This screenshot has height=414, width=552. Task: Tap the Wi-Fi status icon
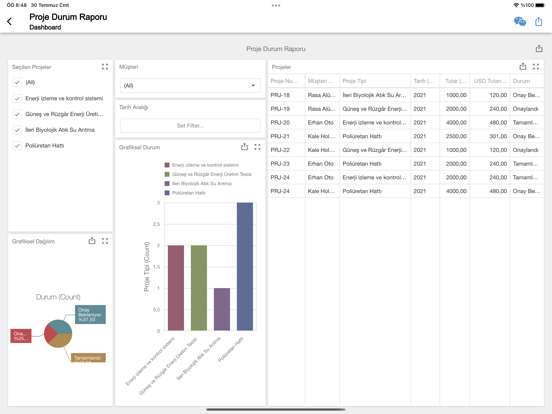pos(516,5)
